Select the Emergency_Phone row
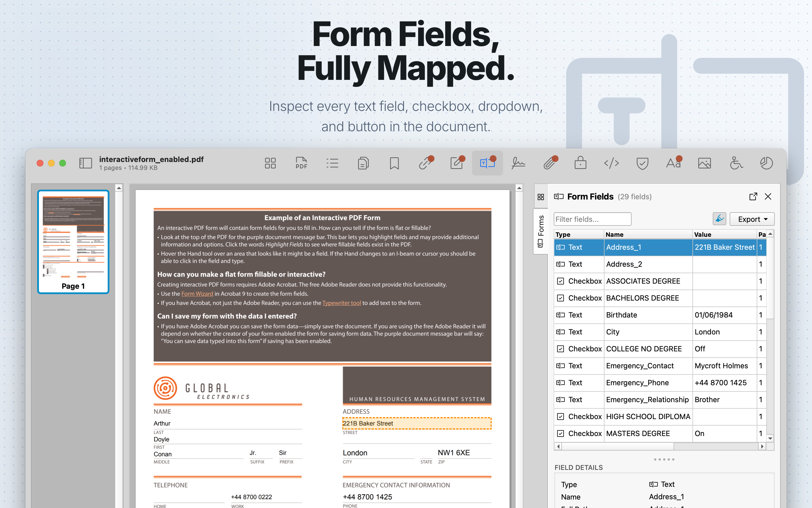Image resolution: width=812 pixels, height=508 pixels. (660, 383)
